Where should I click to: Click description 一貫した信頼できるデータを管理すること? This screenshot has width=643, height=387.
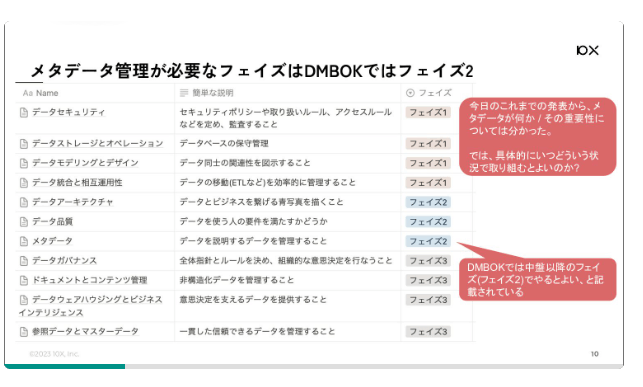pyautogui.click(x=257, y=332)
